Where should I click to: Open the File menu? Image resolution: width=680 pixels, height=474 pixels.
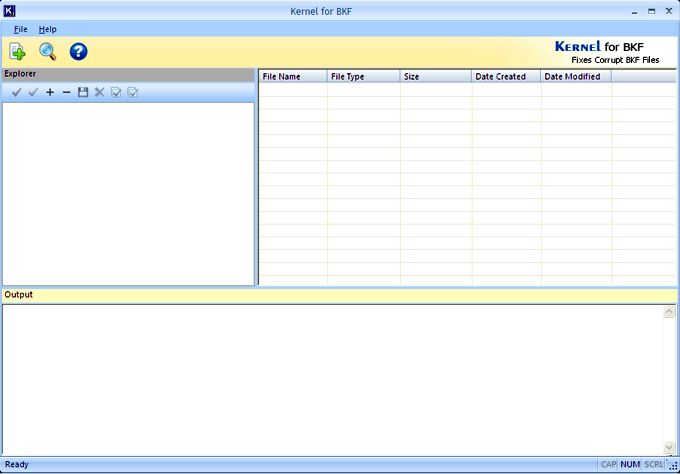(21, 29)
